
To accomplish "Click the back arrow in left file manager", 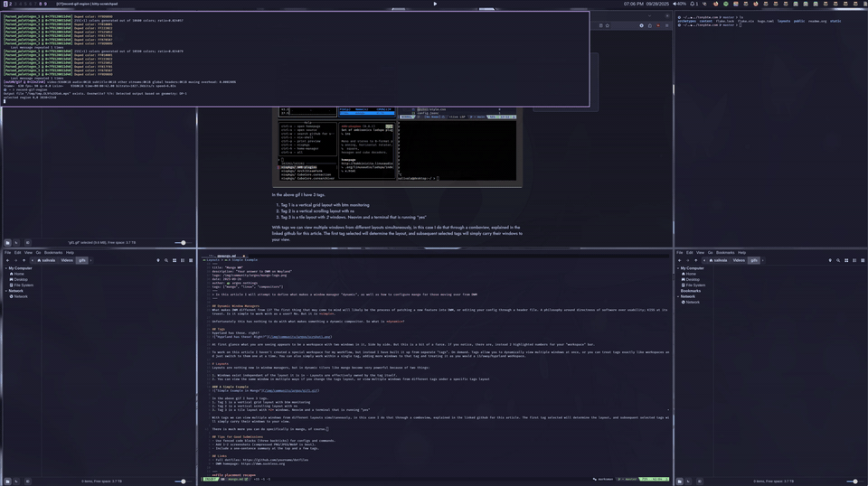I will [7, 260].
